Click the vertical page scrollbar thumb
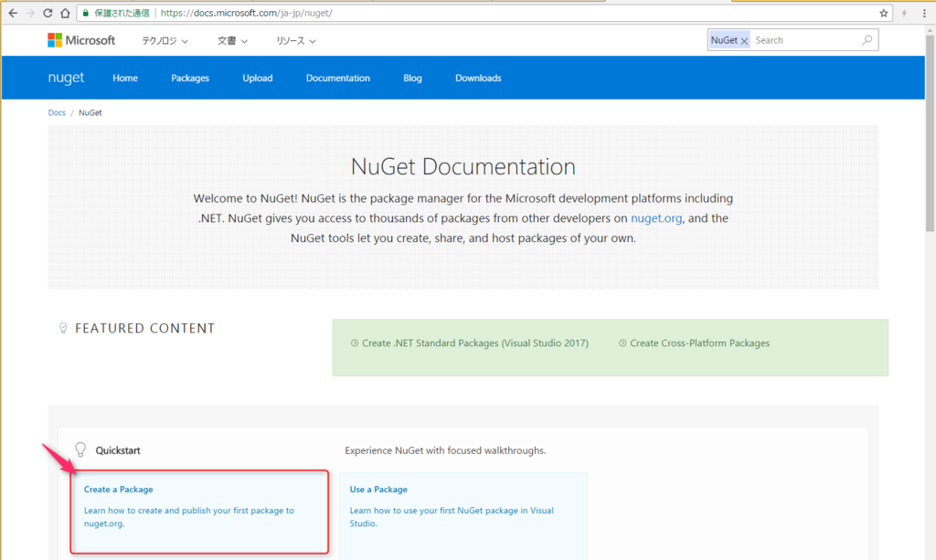The height and width of the screenshot is (560, 936). (x=930, y=133)
